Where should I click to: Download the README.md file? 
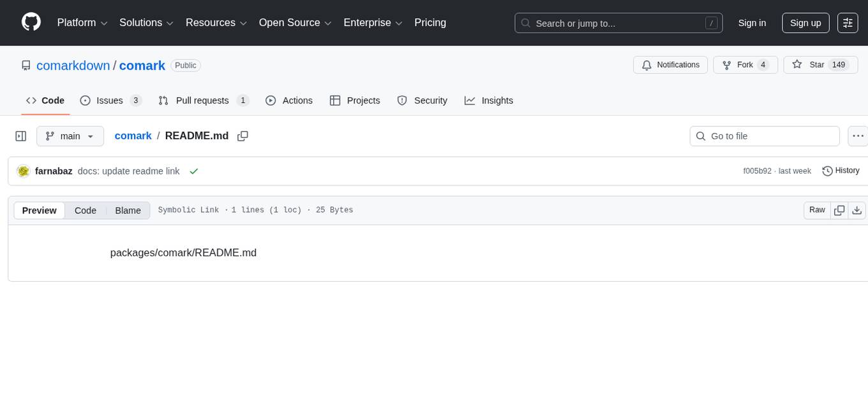(857, 210)
